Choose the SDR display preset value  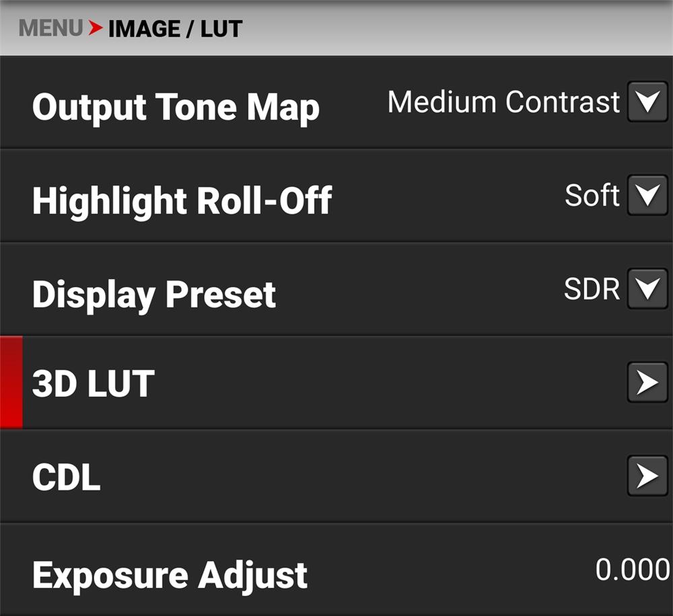pyautogui.click(x=592, y=289)
